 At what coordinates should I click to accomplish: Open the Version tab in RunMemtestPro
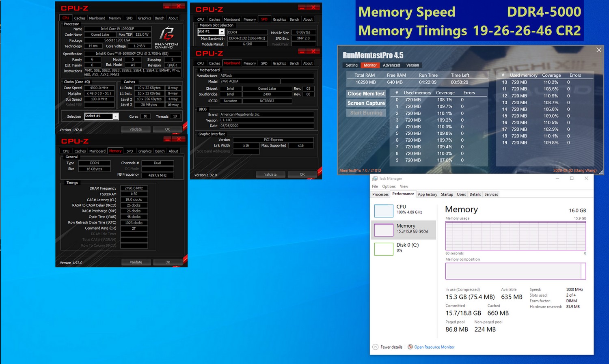tap(412, 65)
